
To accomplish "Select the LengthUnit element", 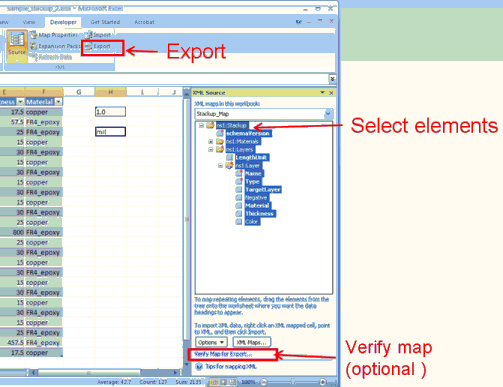I will pyautogui.click(x=252, y=157).
